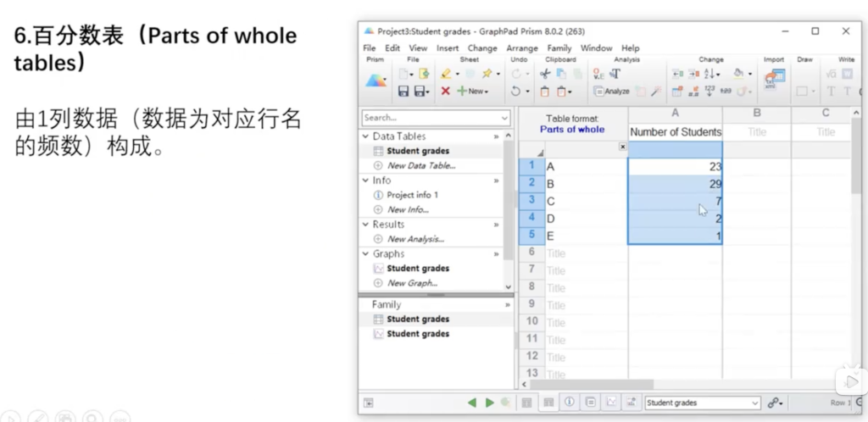
Task: Open the Student grades sheet dropdown
Action: (703, 403)
